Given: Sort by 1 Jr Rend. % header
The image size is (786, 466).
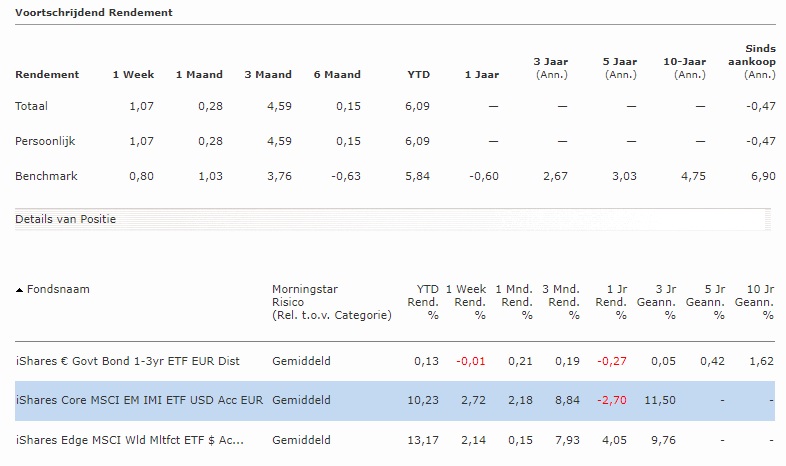Looking at the screenshot, I should pyautogui.click(x=611, y=302).
